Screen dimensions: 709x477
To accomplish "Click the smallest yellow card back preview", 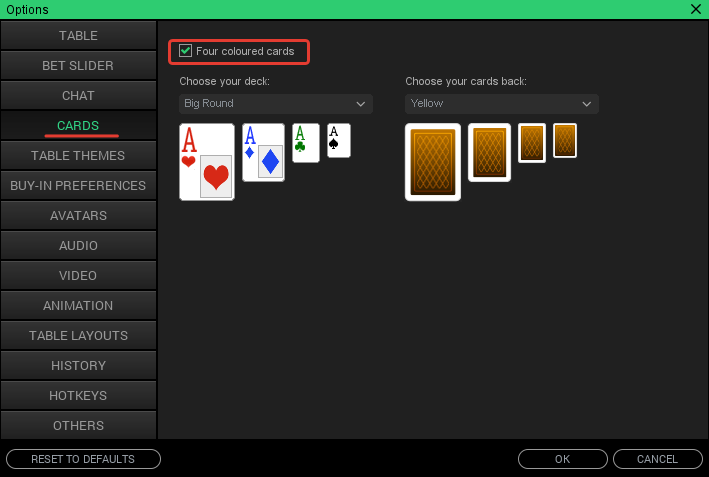I will point(565,141).
